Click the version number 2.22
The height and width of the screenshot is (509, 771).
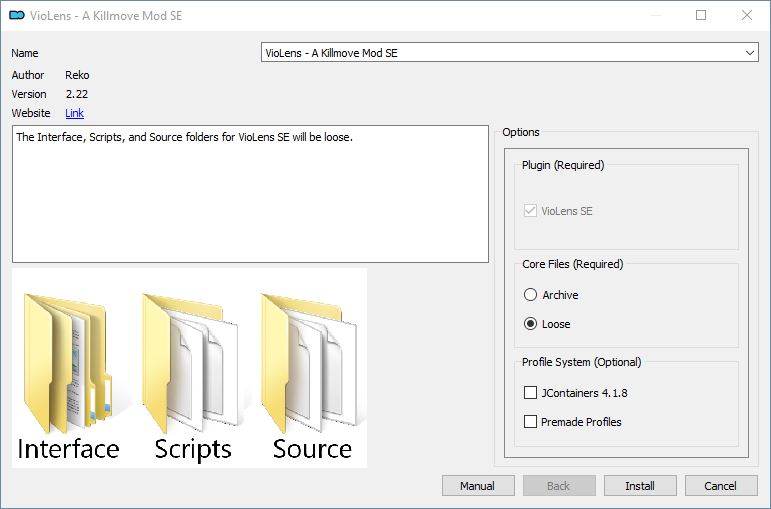tap(77, 94)
